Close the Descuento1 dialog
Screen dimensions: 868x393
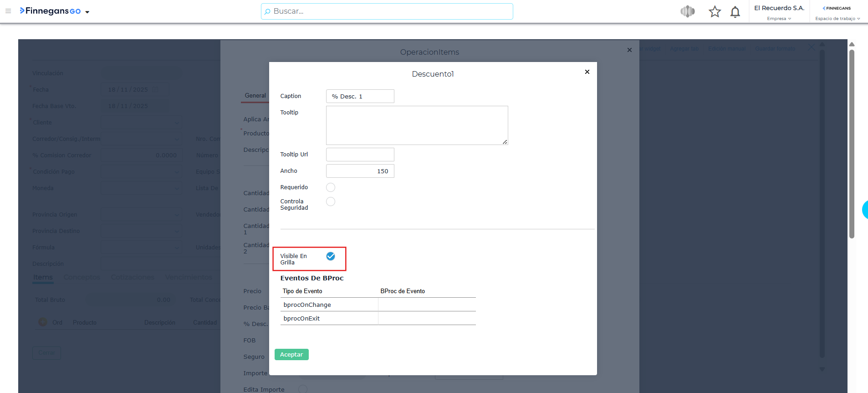[x=587, y=72]
